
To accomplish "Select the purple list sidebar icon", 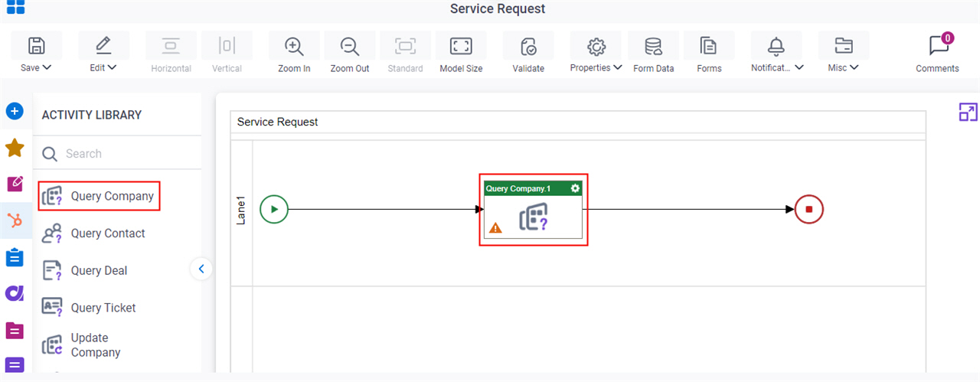I will pyautogui.click(x=15, y=366).
